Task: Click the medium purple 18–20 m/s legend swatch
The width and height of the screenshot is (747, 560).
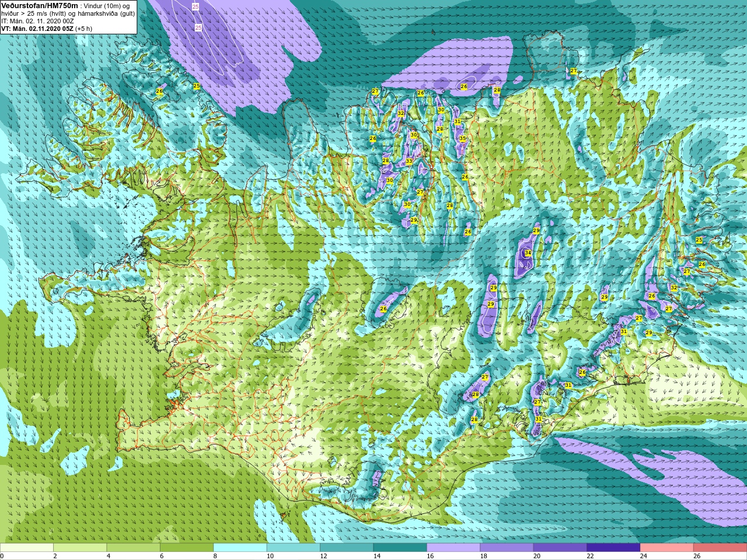Action: (507, 547)
